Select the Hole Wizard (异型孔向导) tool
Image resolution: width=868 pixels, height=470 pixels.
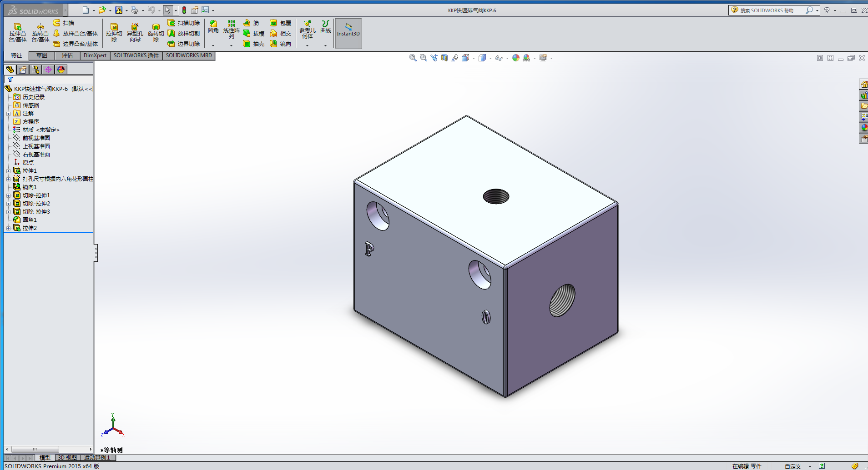[x=135, y=32]
